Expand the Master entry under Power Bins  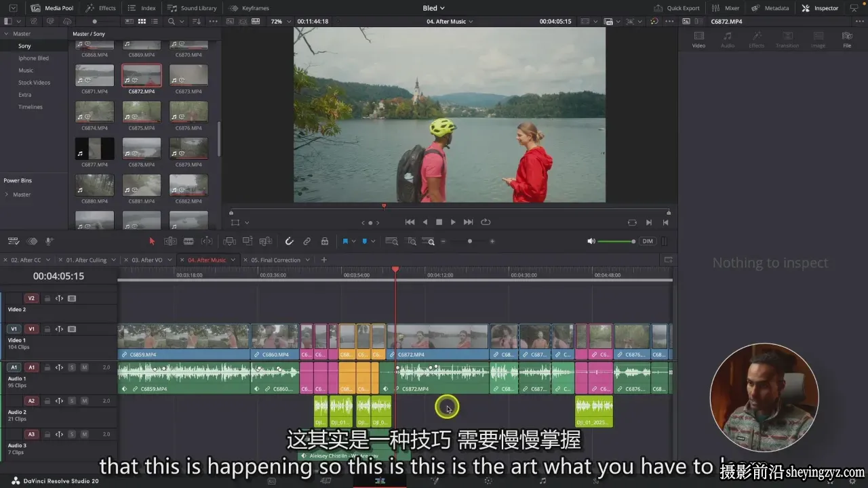tap(7, 195)
